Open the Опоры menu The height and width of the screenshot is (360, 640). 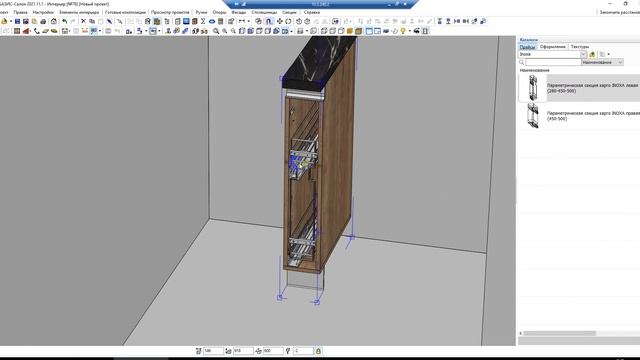tap(219, 12)
